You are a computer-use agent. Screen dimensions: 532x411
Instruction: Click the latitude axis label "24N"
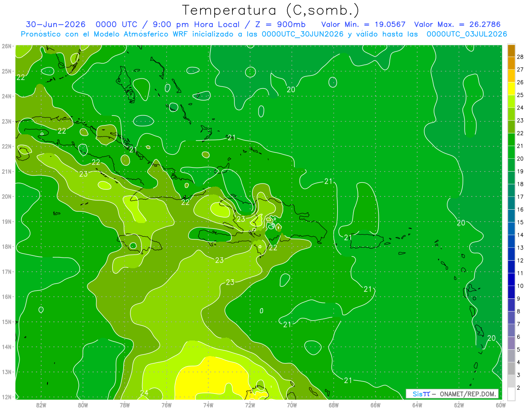click(x=7, y=96)
